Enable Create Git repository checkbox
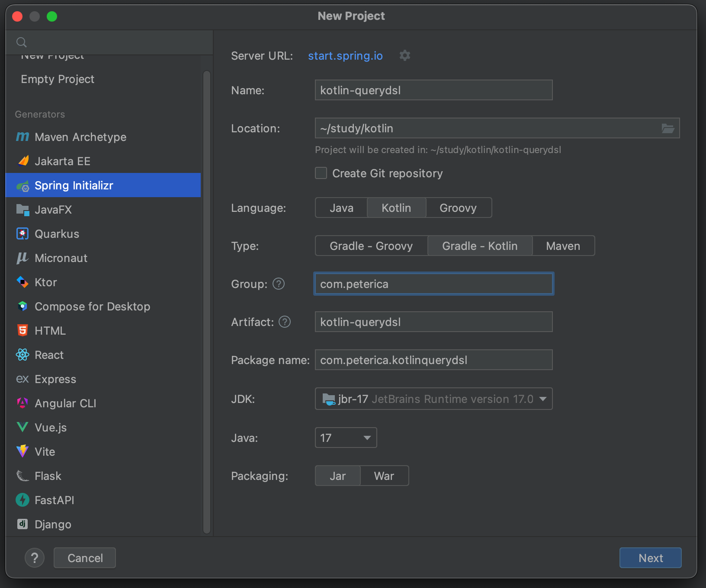 click(x=321, y=173)
